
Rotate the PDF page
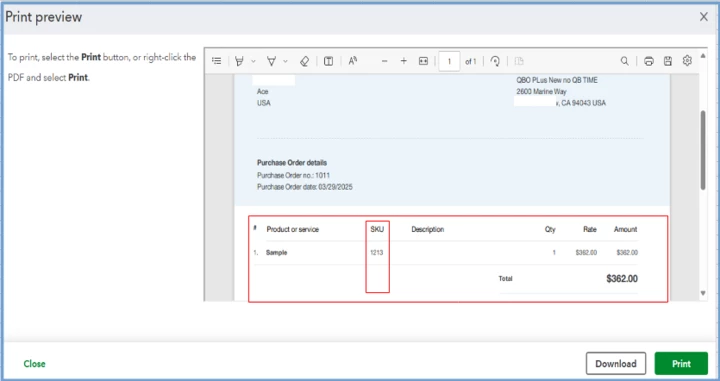[x=495, y=61]
